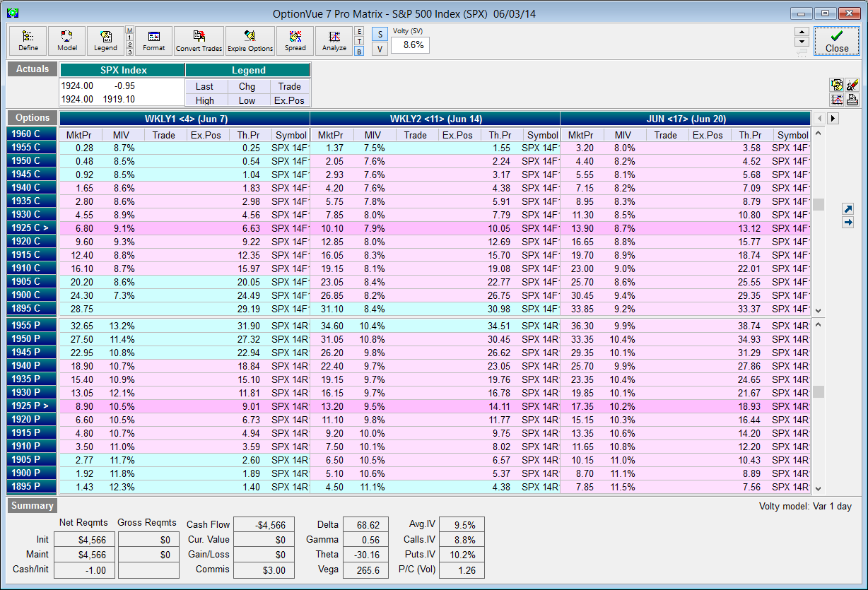Show the Legend

click(x=105, y=41)
